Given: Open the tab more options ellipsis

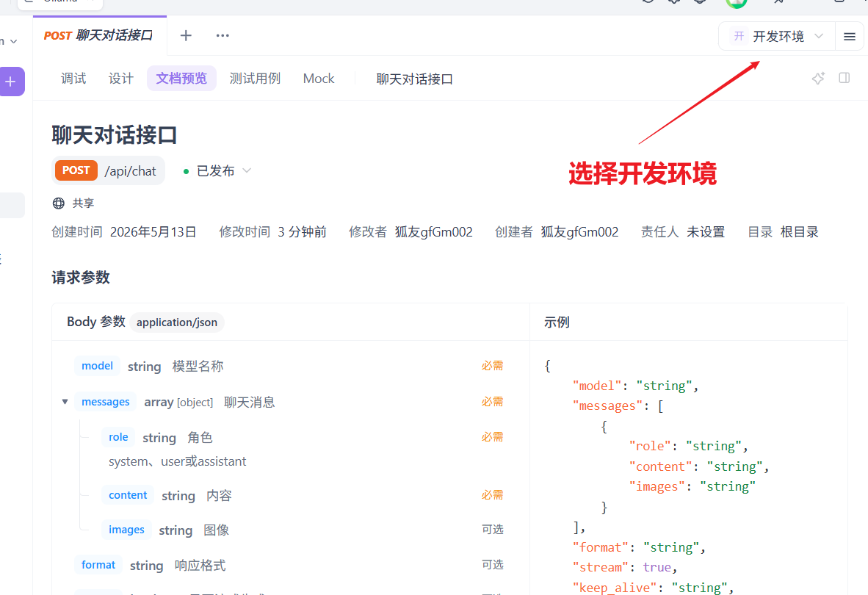Looking at the screenshot, I should (223, 35).
